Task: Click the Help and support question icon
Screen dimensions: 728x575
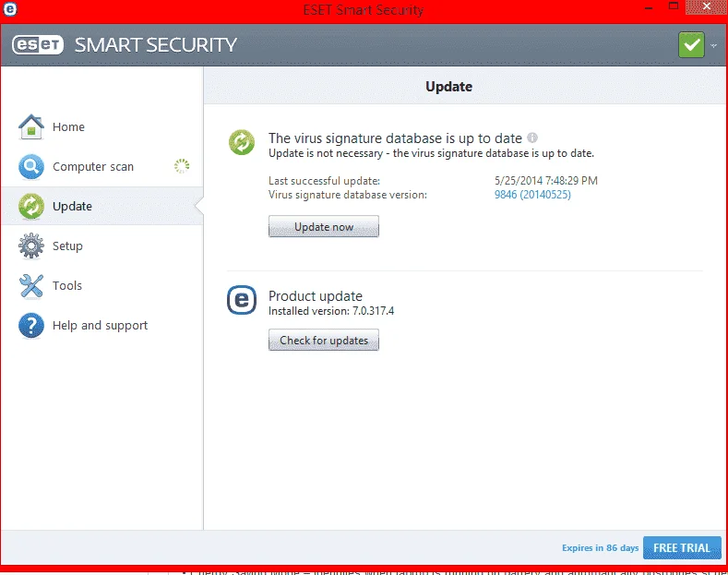Action: click(31, 325)
